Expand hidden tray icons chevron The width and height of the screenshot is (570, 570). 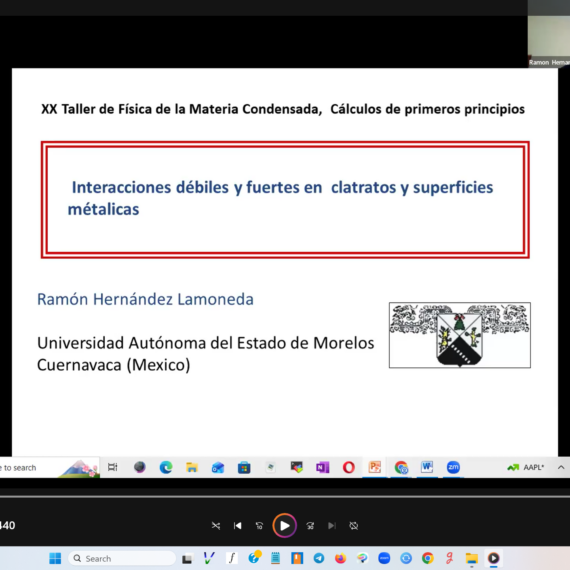(x=561, y=467)
